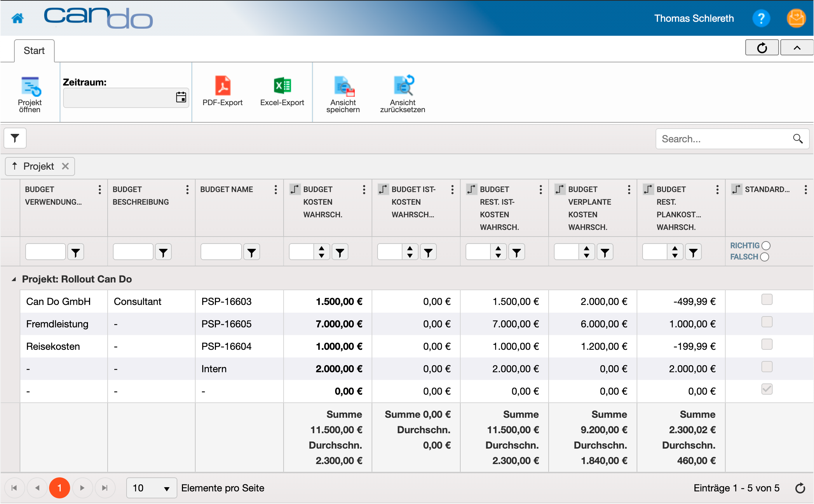Click the filter funnel icon
Image resolution: width=814 pixels, height=504 pixels.
click(14, 139)
